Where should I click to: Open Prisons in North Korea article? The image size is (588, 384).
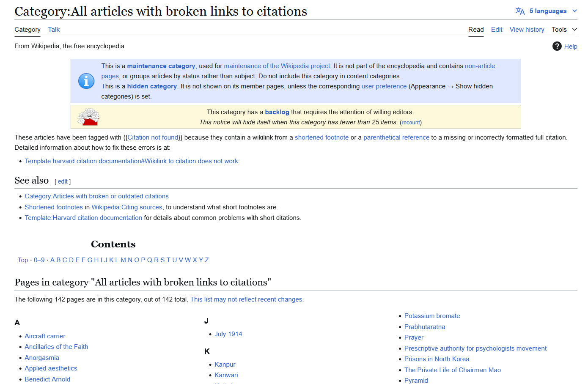point(437,359)
